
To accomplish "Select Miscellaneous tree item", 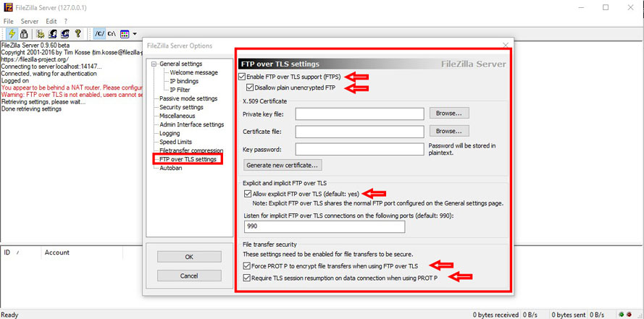I will tap(177, 116).
